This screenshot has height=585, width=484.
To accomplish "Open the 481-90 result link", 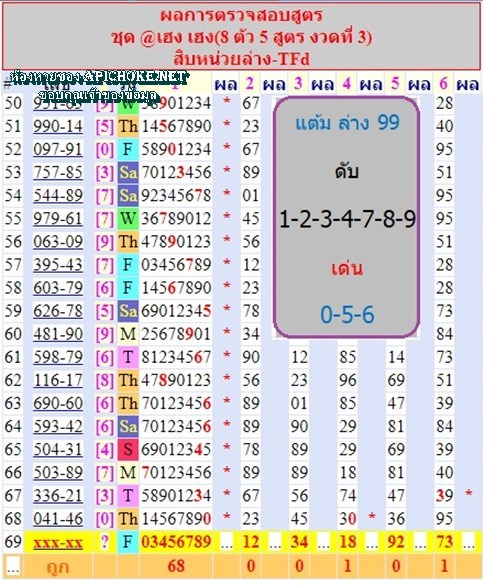I will (58, 334).
